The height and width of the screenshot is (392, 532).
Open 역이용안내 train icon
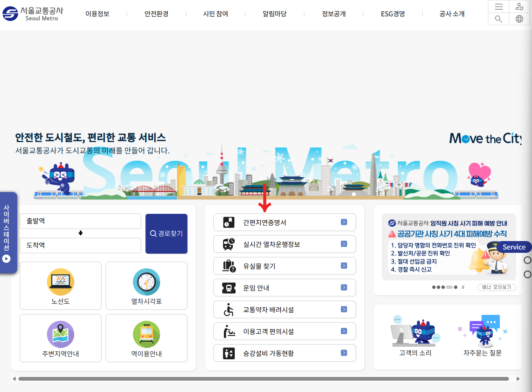pyautogui.click(x=146, y=335)
